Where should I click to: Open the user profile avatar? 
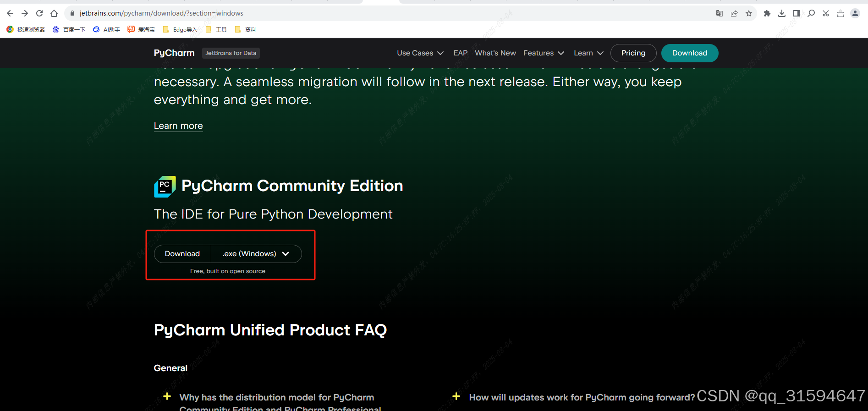point(855,13)
